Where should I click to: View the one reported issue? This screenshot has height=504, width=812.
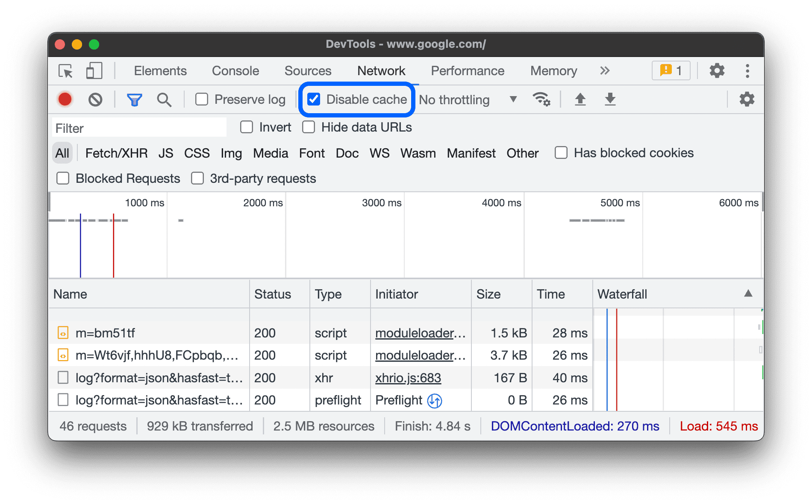(x=671, y=70)
